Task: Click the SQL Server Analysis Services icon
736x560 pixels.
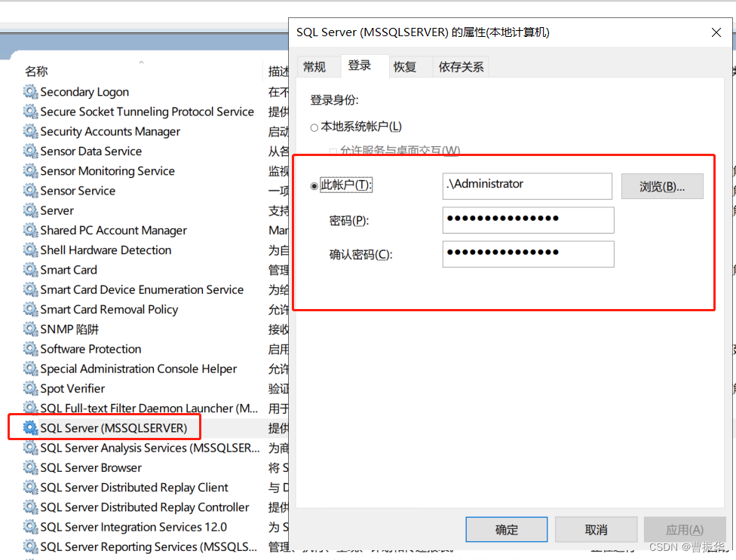Action: coord(30,448)
